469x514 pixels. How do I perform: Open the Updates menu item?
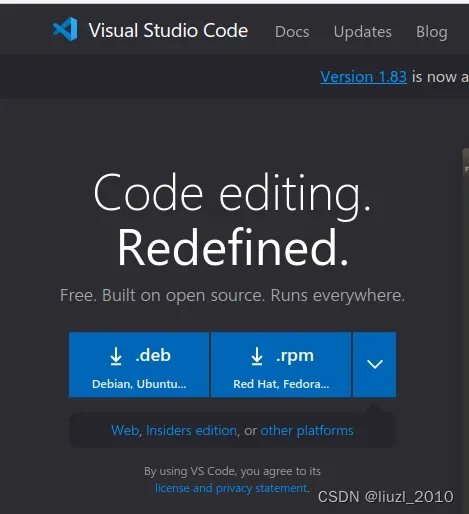tap(363, 32)
